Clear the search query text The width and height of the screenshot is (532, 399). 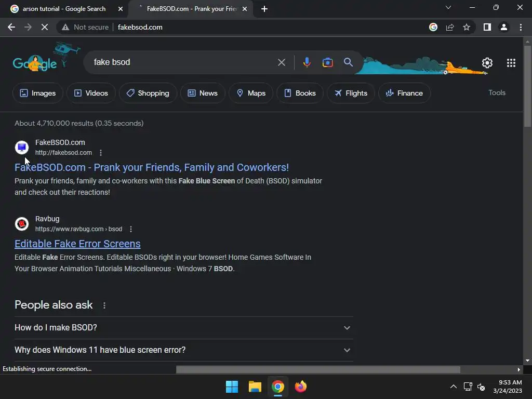[281, 62]
